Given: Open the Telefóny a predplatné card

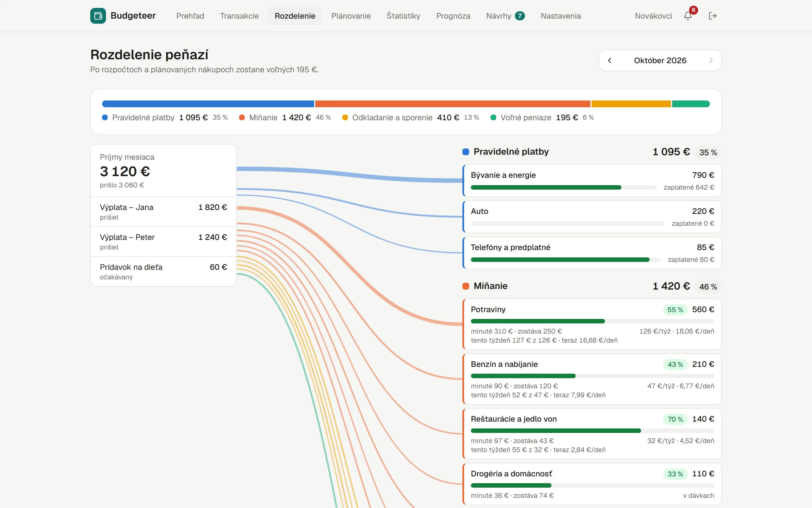Looking at the screenshot, I should (592, 253).
